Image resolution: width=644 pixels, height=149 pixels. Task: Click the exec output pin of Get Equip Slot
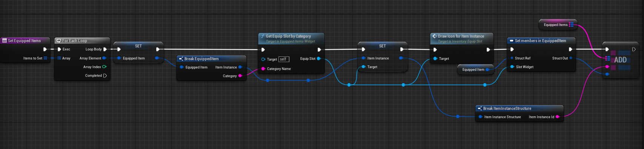click(x=319, y=50)
